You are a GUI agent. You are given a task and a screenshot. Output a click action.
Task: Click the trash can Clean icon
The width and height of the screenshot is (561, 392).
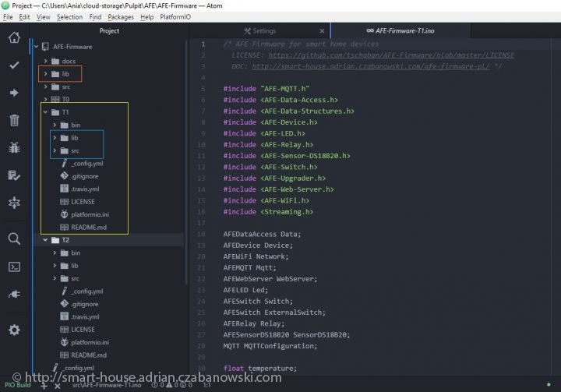[x=14, y=120]
